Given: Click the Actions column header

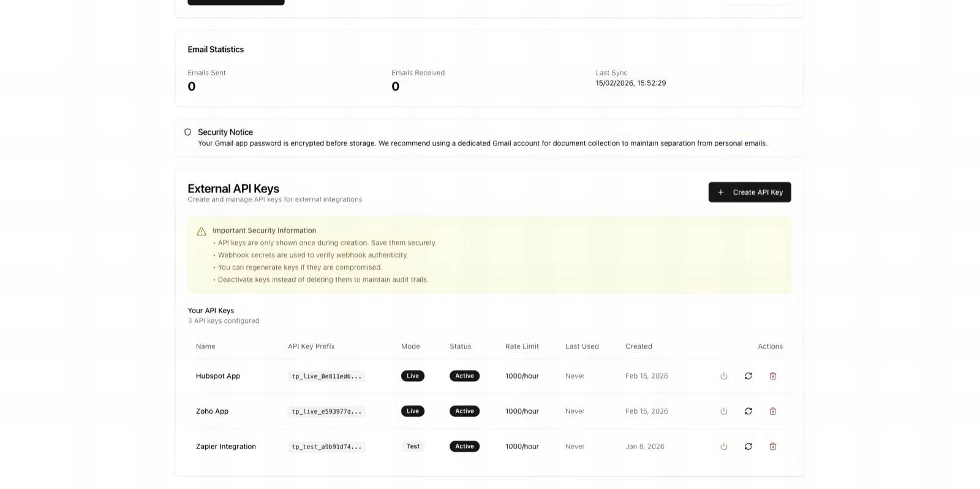Looking at the screenshot, I should [x=771, y=346].
